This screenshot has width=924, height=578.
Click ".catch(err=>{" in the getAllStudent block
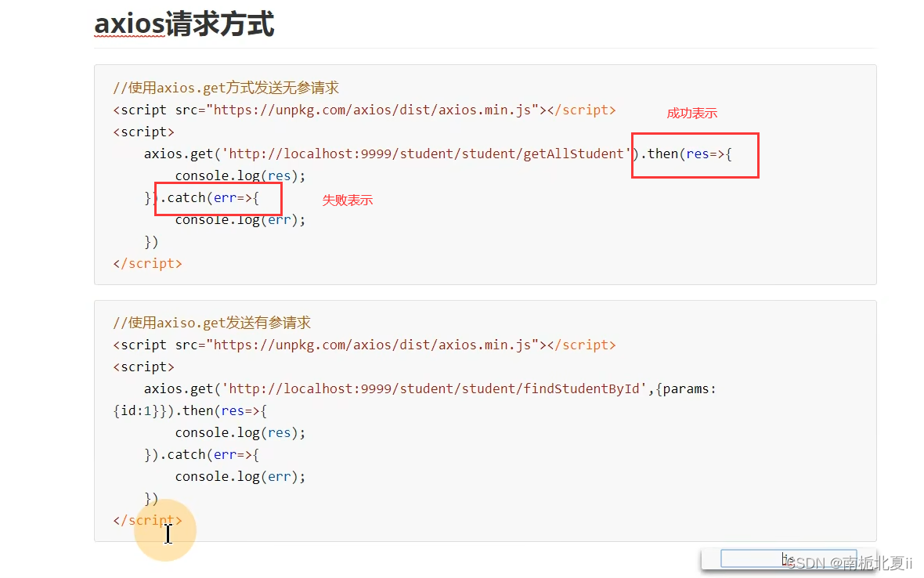click(209, 198)
